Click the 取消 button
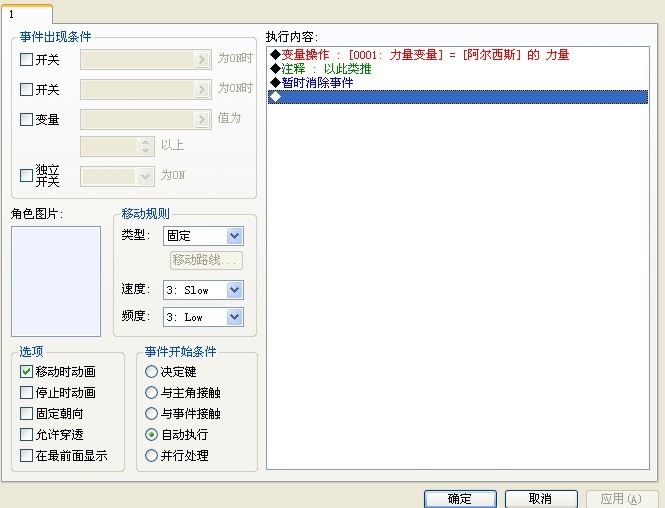665x508 pixels. pyautogui.click(x=541, y=499)
